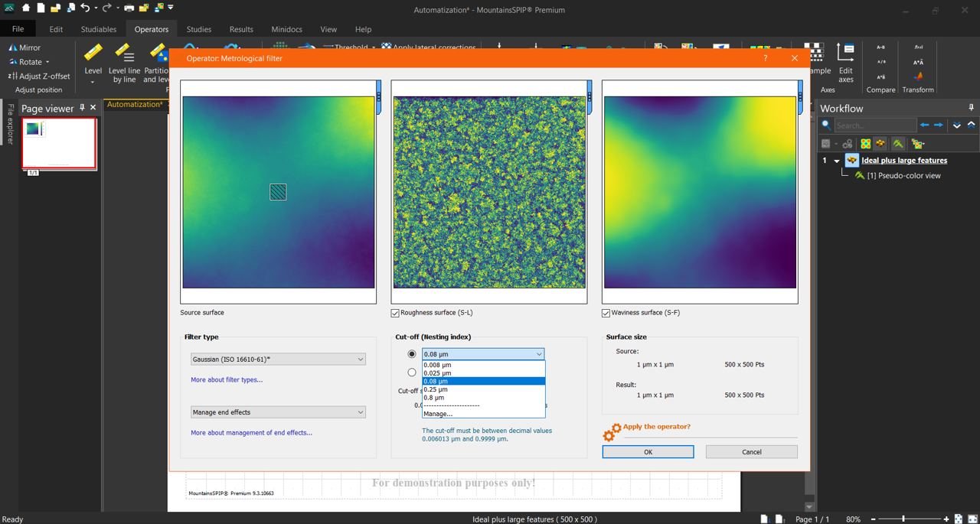Switch to the Studies tab

tap(199, 29)
